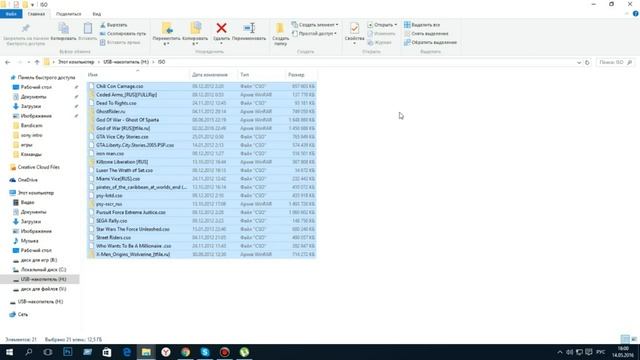Image resolution: width=640 pixels, height=360 pixels.
Task: Open the New item dropdown
Action: pyautogui.click(x=315, y=25)
